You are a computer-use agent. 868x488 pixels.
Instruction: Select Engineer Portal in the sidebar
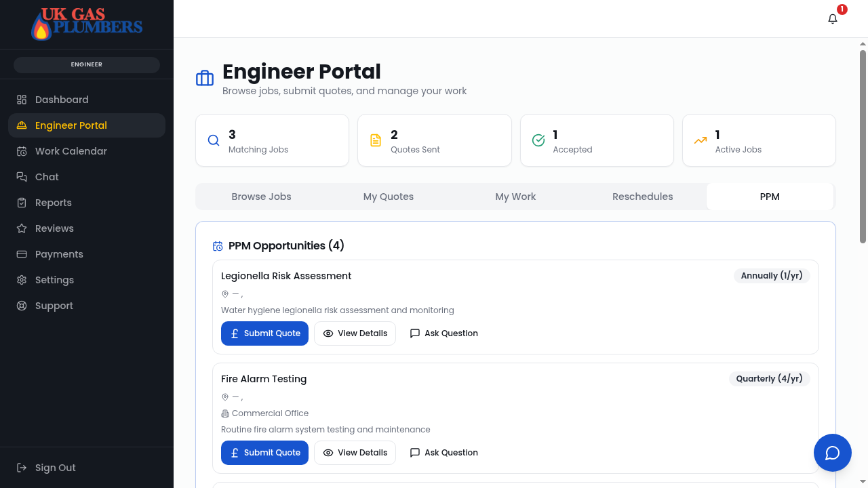[x=87, y=125]
